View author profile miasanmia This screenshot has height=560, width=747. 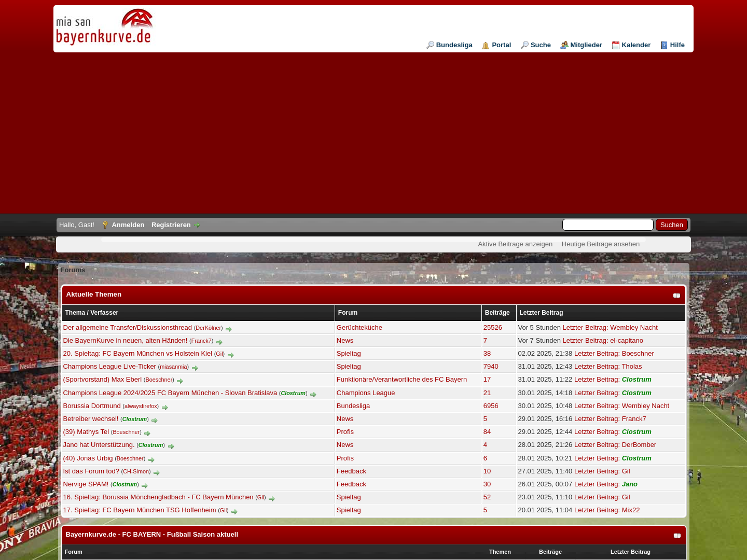173,367
